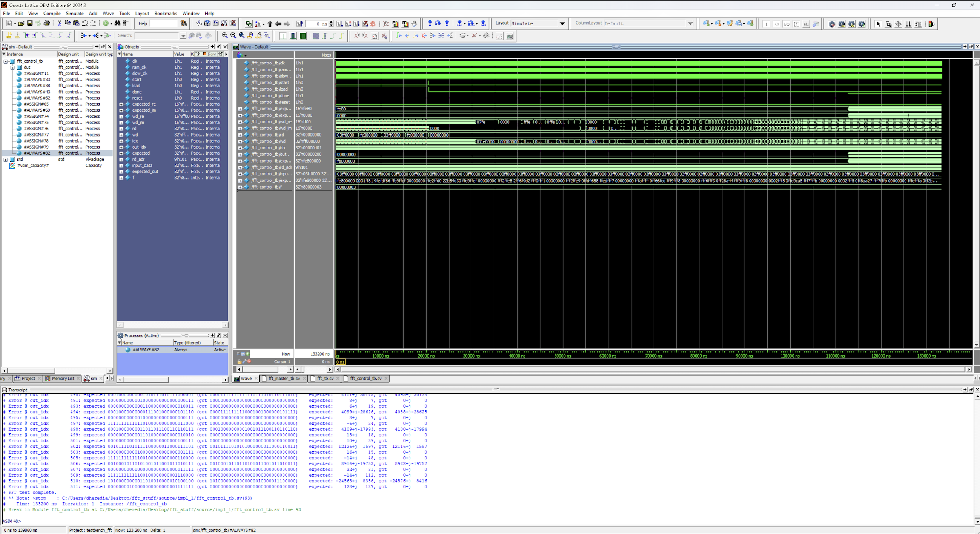Click the Open folder icon
The image size is (980, 534).
(21, 24)
